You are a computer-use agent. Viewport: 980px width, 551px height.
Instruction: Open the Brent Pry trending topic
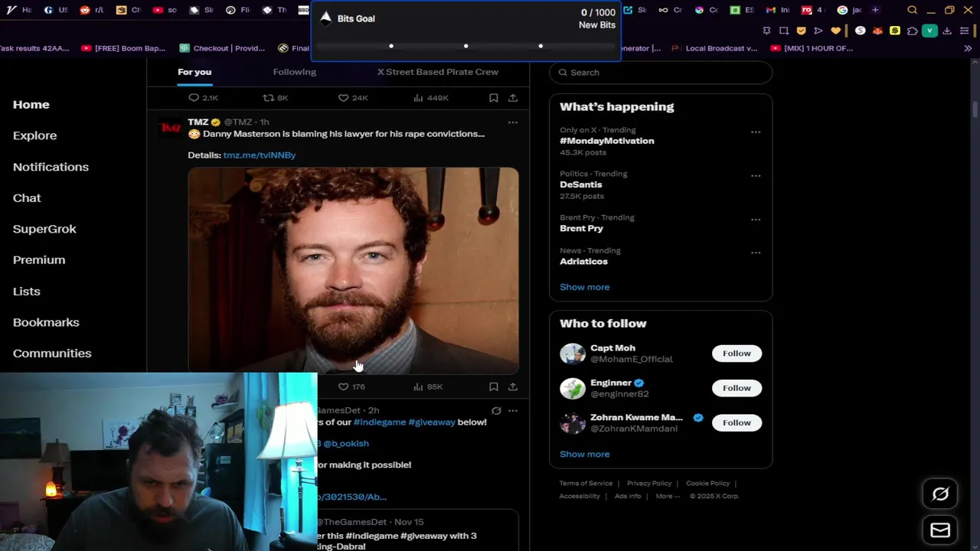pos(582,228)
